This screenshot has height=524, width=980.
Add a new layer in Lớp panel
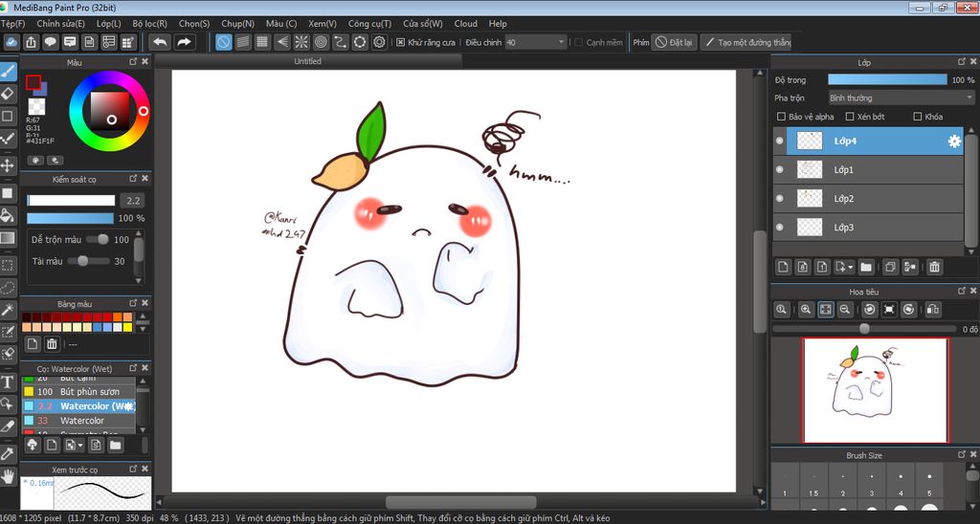click(783, 267)
